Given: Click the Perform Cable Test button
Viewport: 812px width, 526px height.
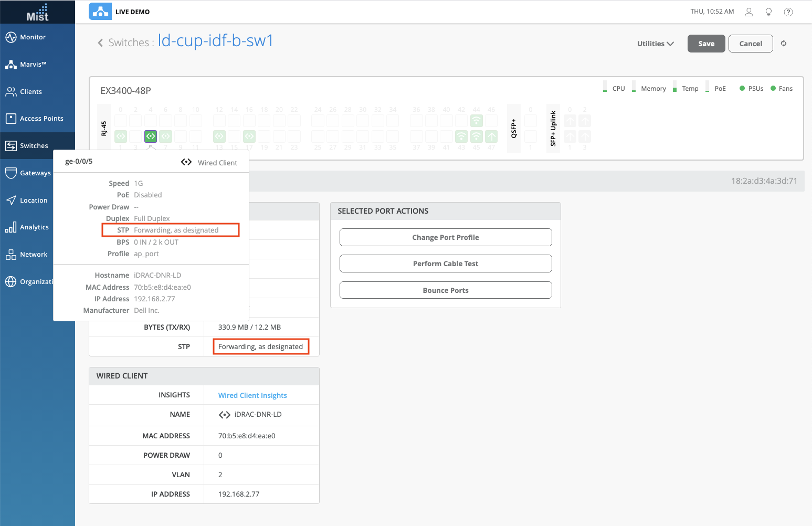Looking at the screenshot, I should (x=445, y=264).
